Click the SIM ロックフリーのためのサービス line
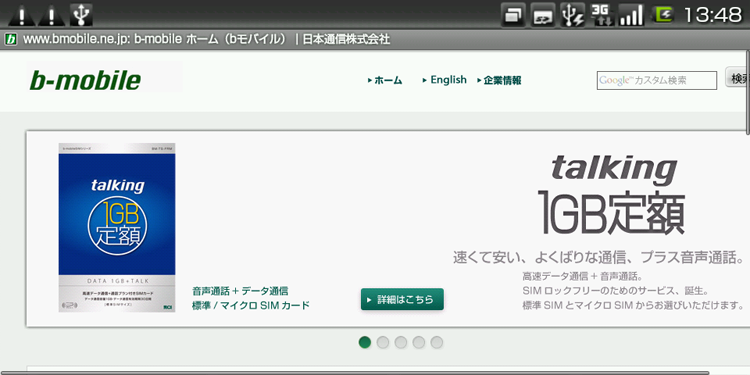The image size is (750, 375). click(615, 291)
